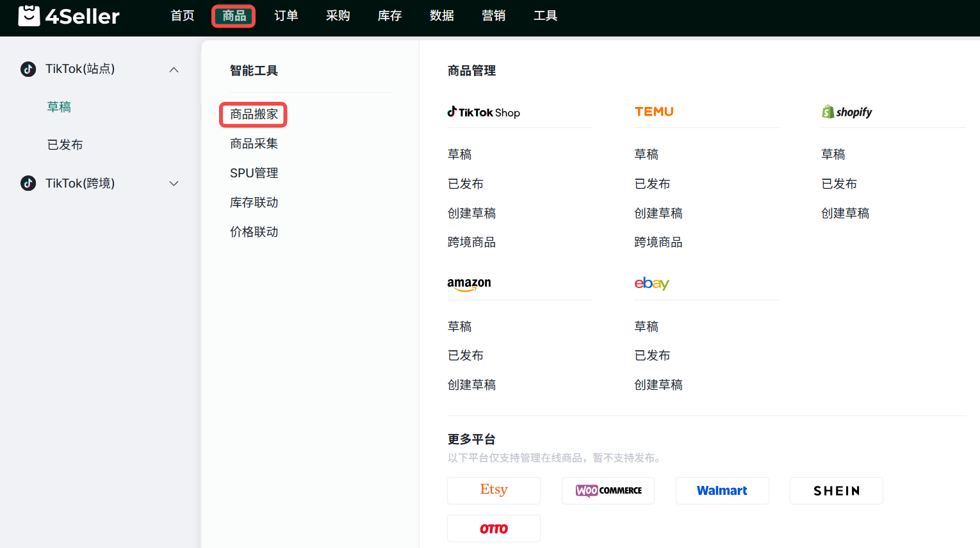Click 创建草稿 under Shopify
The width and height of the screenshot is (980, 548).
845,213
